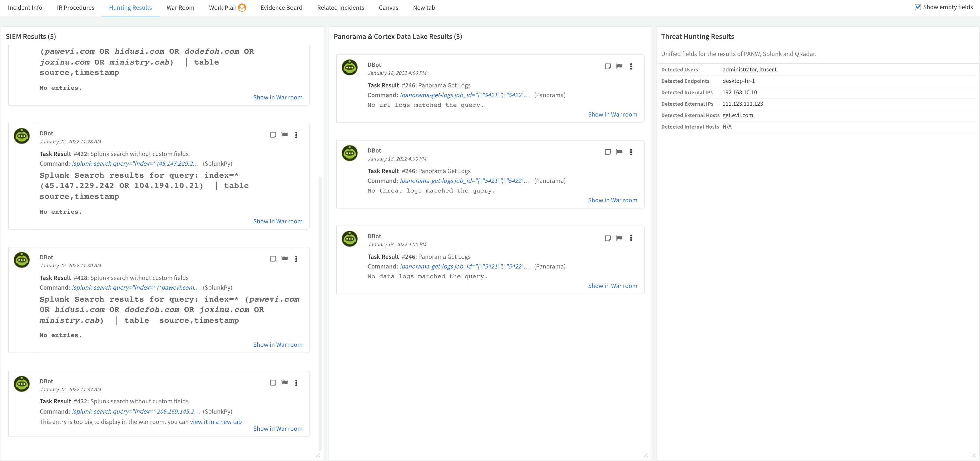Flag the 'No data logs matched' Panorama entry
Viewport: 980px width, 461px height.
619,238
